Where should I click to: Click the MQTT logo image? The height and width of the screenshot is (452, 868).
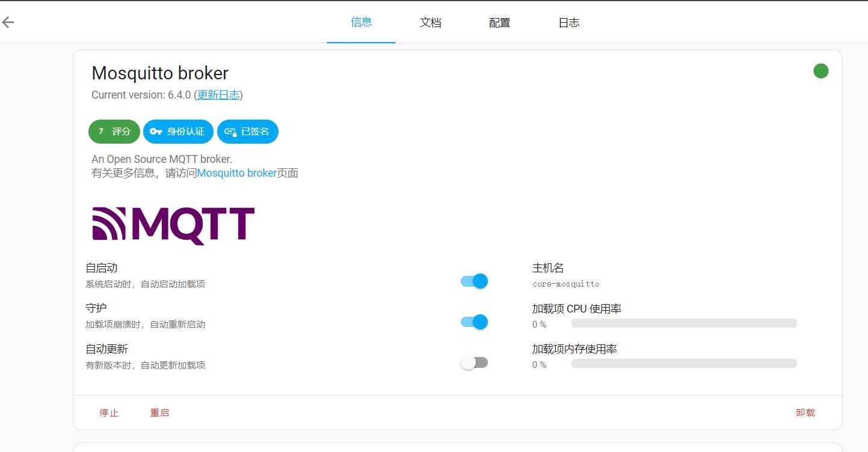[x=173, y=225]
